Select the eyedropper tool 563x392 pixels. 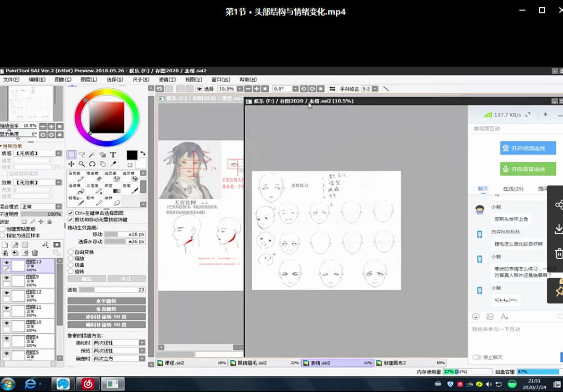pyautogui.click(x=113, y=164)
